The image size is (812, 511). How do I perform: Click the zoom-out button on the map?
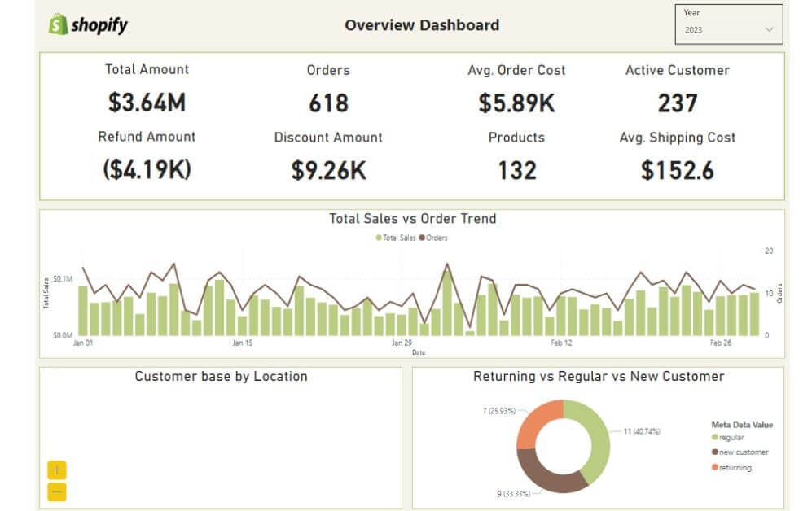pos(55,492)
